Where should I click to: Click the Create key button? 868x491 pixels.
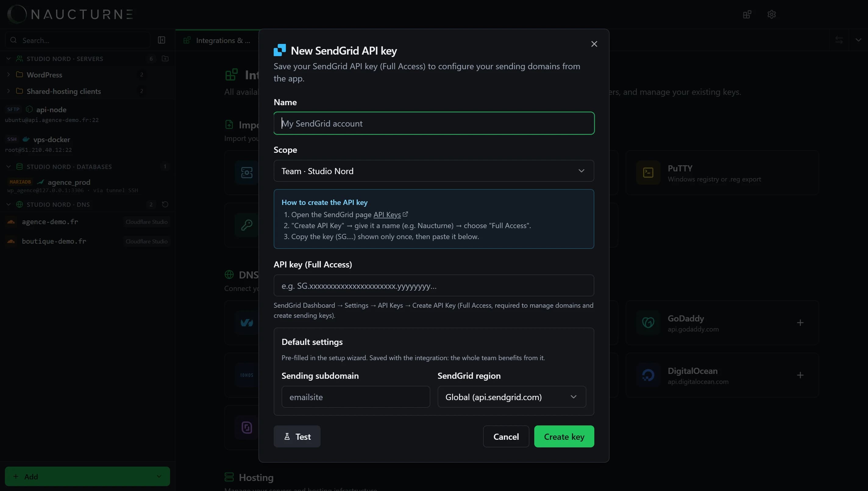coord(564,436)
